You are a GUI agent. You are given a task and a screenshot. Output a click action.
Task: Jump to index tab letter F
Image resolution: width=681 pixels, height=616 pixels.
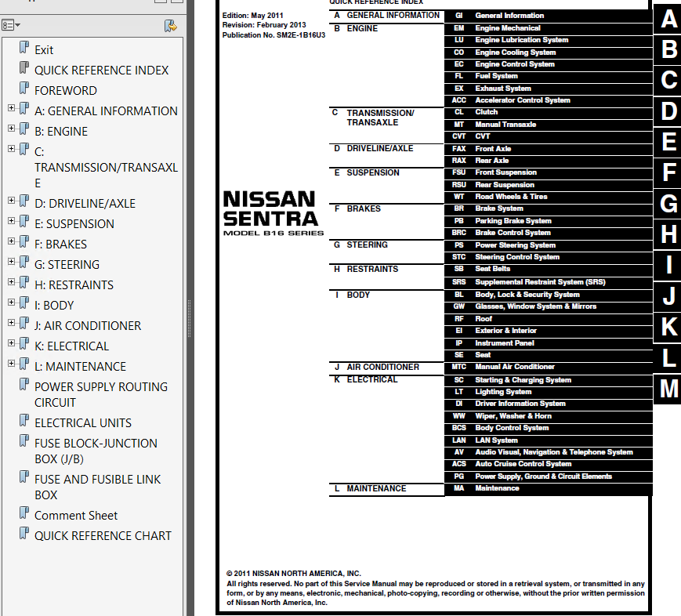pos(668,173)
